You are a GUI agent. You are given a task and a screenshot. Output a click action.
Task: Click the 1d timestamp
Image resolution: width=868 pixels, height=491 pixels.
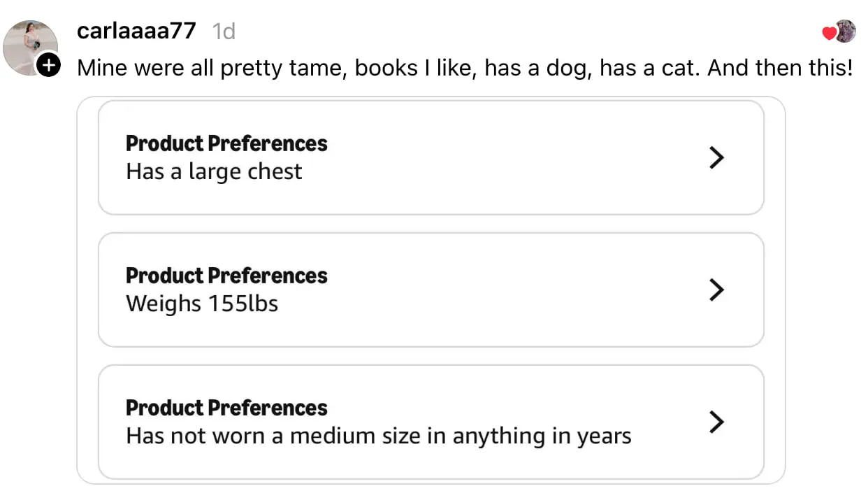point(224,31)
